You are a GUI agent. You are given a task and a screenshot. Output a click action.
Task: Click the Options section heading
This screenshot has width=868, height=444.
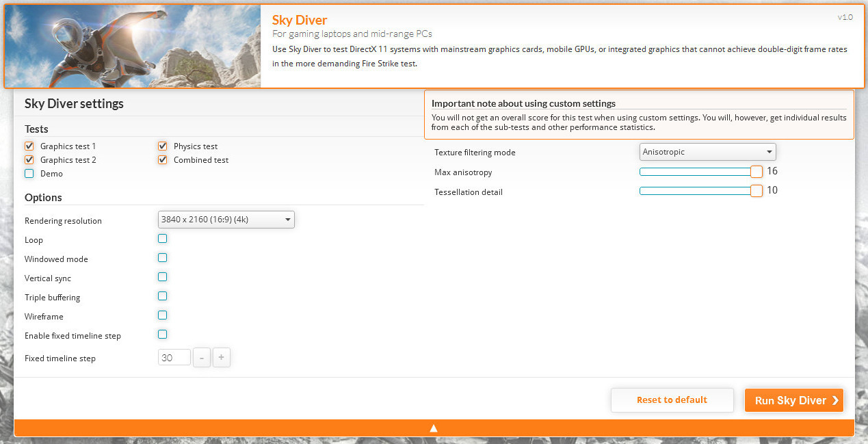[x=43, y=197]
